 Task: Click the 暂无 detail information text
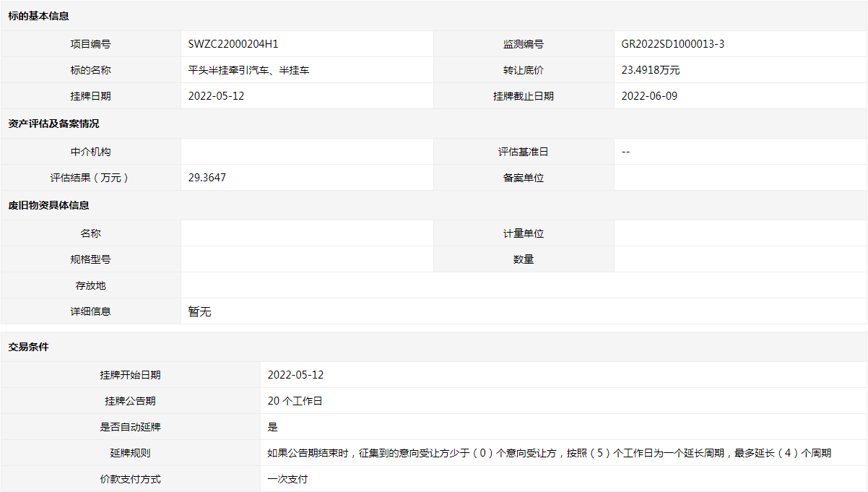click(x=199, y=312)
